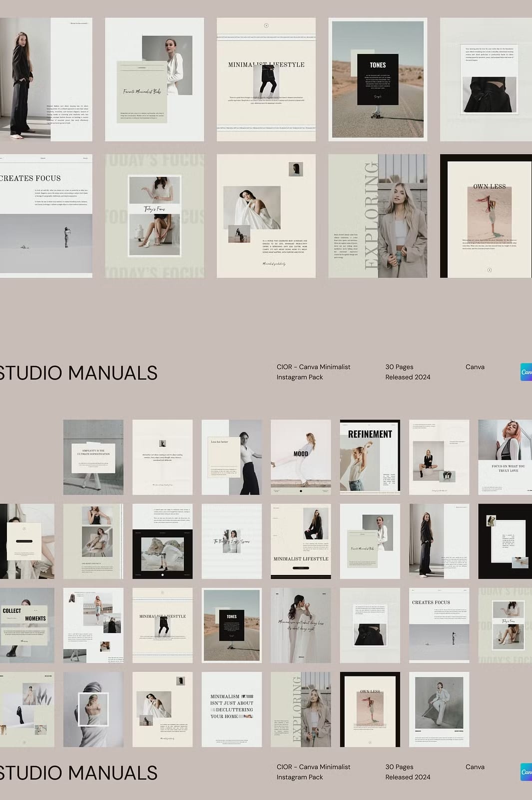The image size is (532, 800).
Task: Open the large TONES desert road preview
Action: [378, 79]
